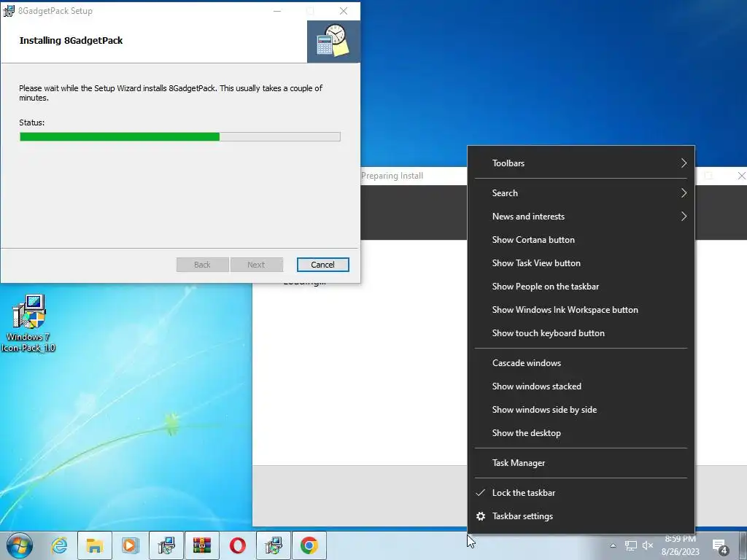
Task: Open the network status tray icon
Action: (x=631, y=545)
